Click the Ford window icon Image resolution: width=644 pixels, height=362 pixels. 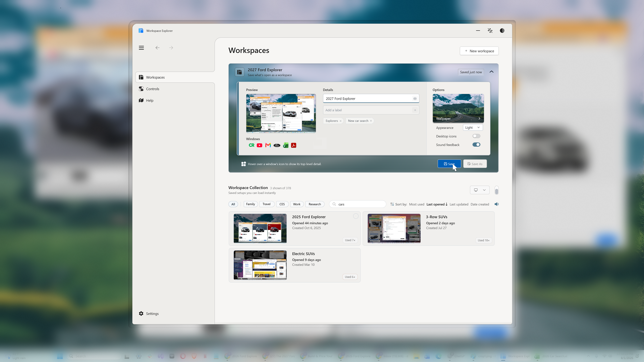click(277, 145)
